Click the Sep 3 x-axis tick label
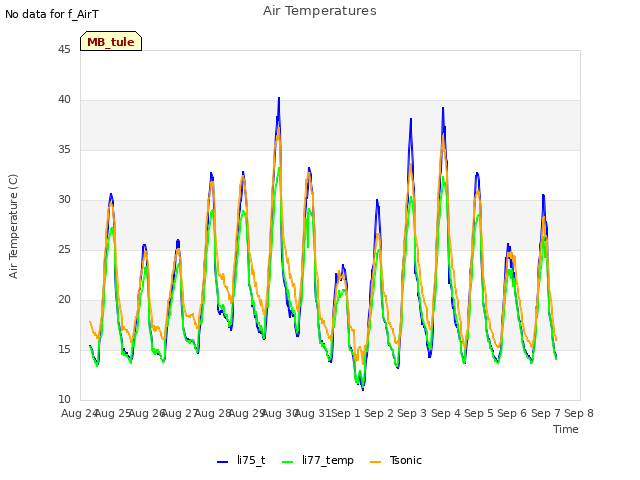Screen dimensions: 640x480 point(412,413)
